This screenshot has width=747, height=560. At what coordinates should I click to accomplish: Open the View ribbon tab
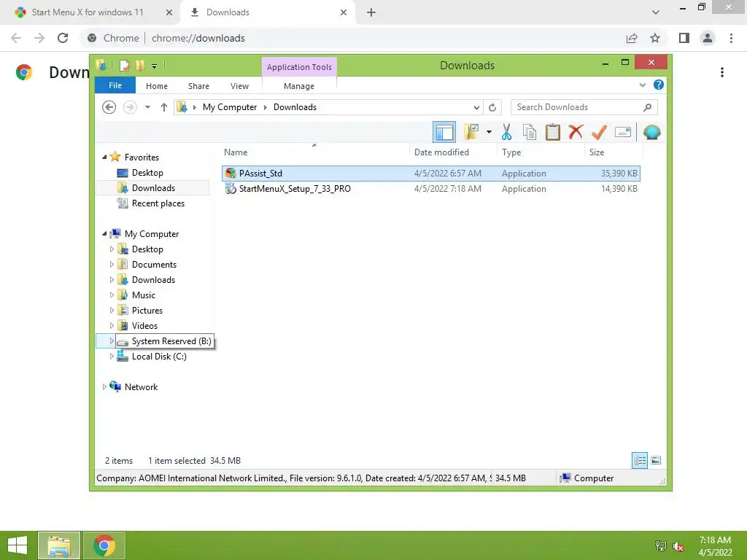[239, 86]
